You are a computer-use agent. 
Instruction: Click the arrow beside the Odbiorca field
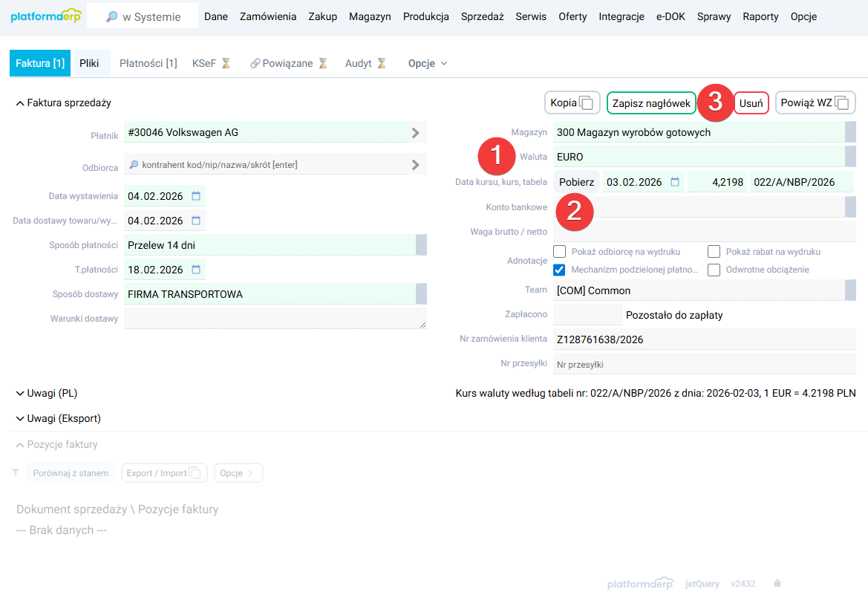pyautogui.click(x=415, y=164)
